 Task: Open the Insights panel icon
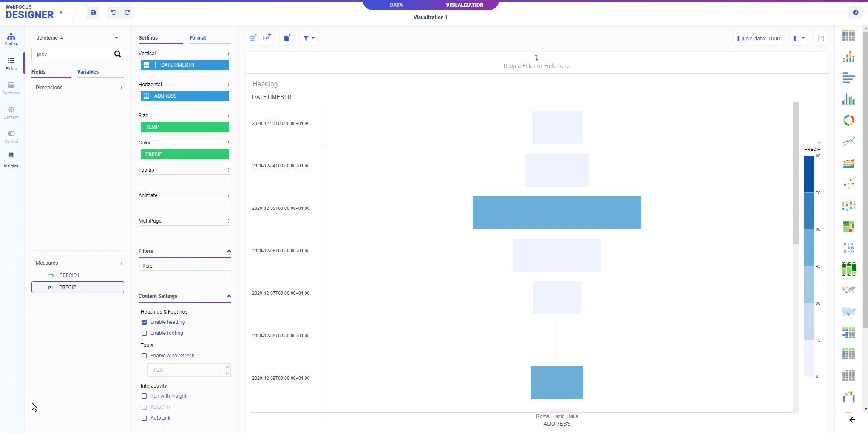point(11,159)
